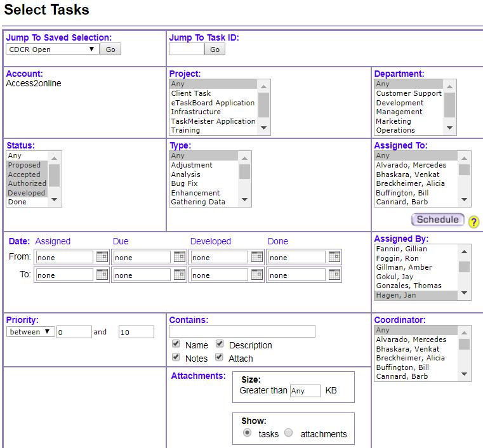483x448 pixels.
Task: Disable the Notes checkbox
Action: click(x=176, y=357)
